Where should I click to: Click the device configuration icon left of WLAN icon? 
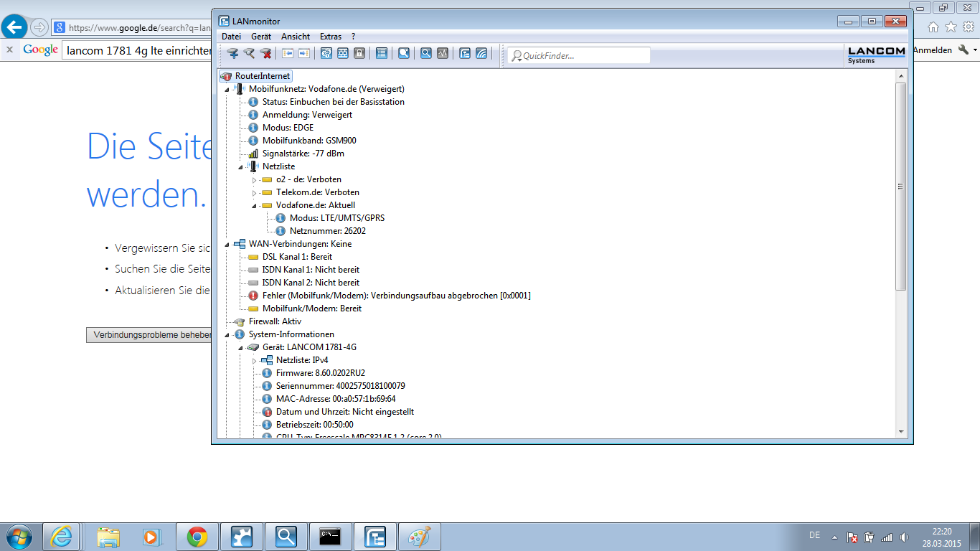click(x=465, y=53)
